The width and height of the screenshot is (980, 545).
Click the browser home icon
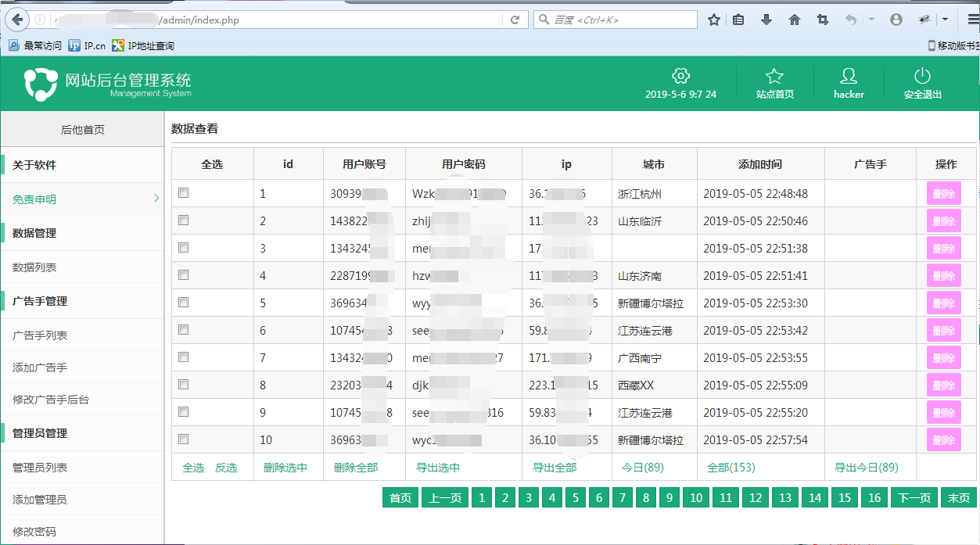(794, 20)
